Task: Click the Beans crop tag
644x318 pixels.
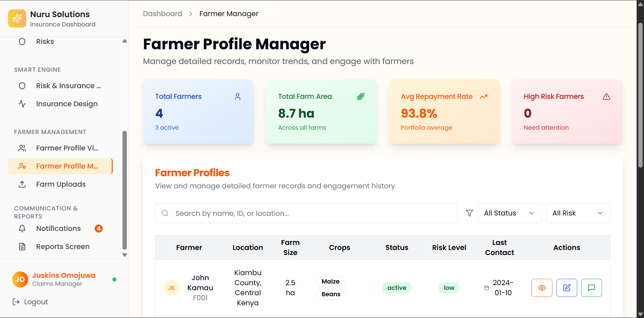Action: 331,294
